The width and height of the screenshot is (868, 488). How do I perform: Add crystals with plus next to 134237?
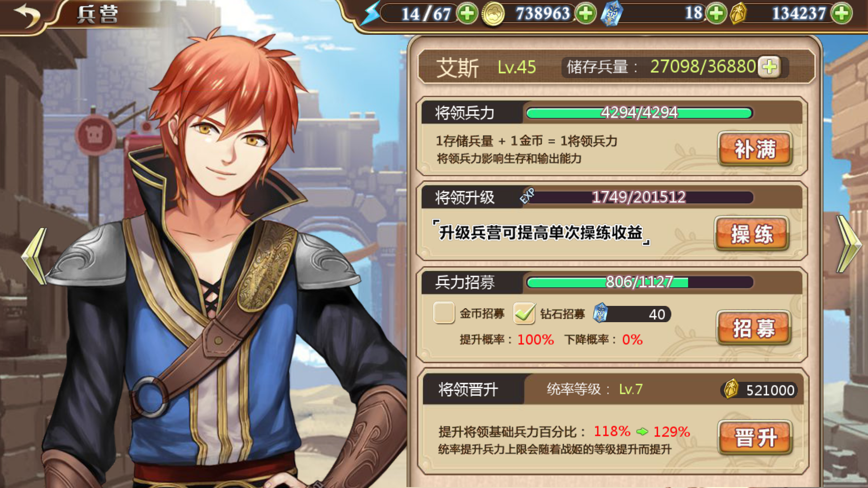842,14
